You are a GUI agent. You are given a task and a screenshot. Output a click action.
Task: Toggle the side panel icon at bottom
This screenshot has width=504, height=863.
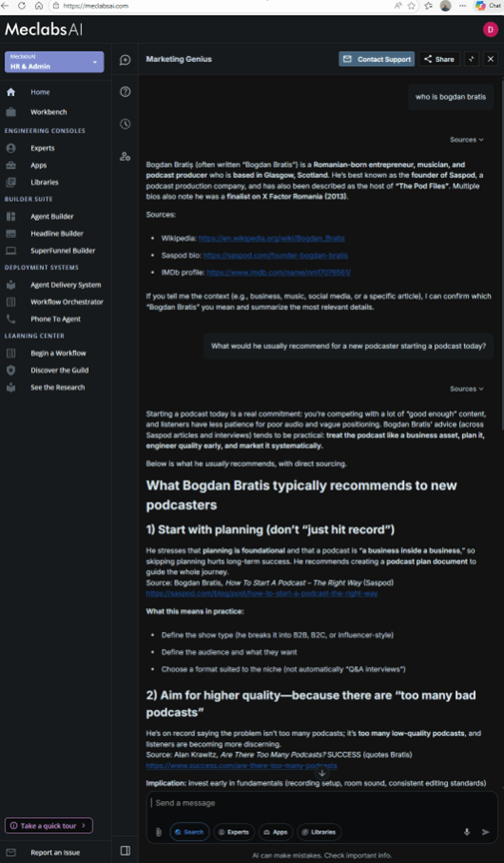[125, 850]
